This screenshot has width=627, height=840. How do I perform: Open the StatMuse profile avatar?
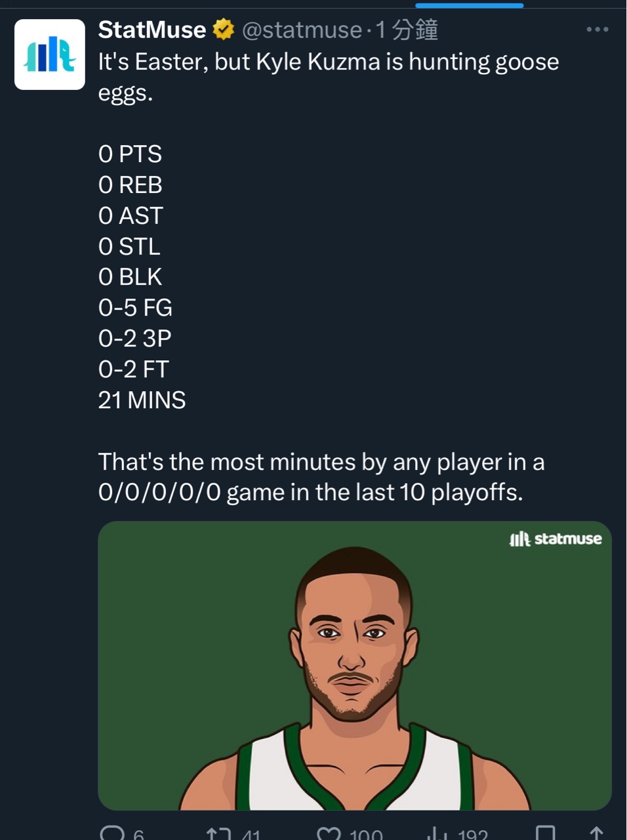50,54
